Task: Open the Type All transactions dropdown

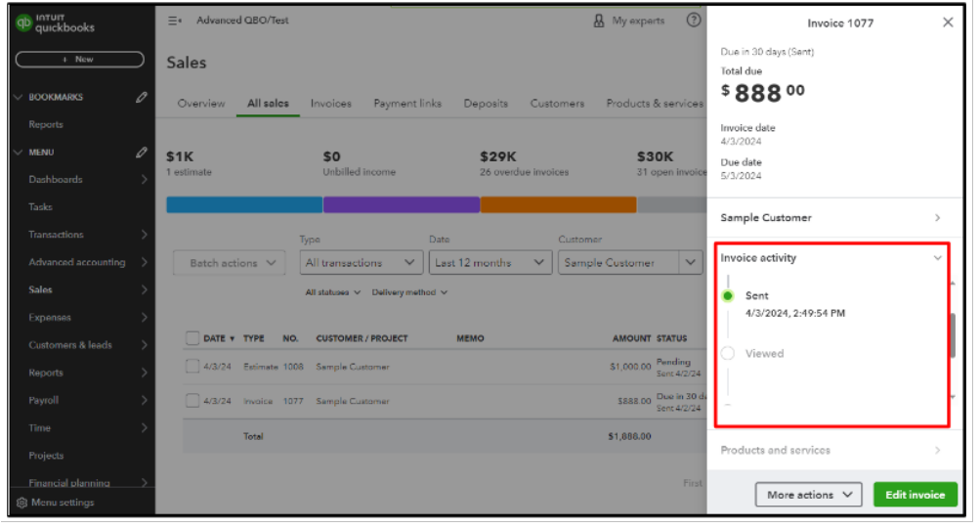Action: click(x=361, y=263)
